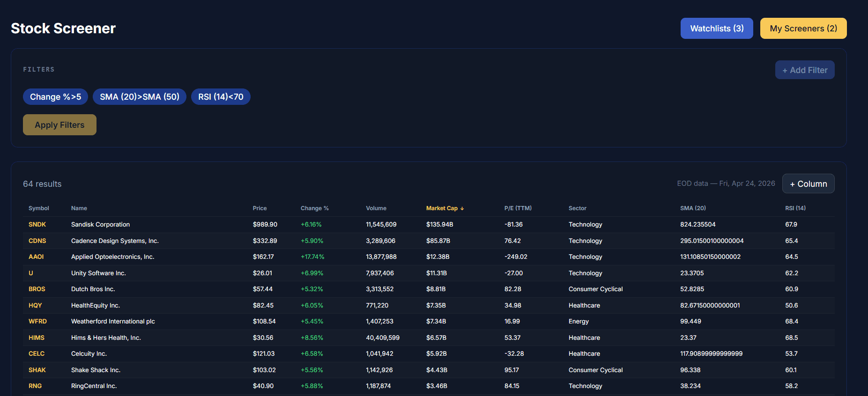The width and height of the screenshot is (868, 396).
Task: Open the Watchlists (3) button
Action: pos(717,29)
